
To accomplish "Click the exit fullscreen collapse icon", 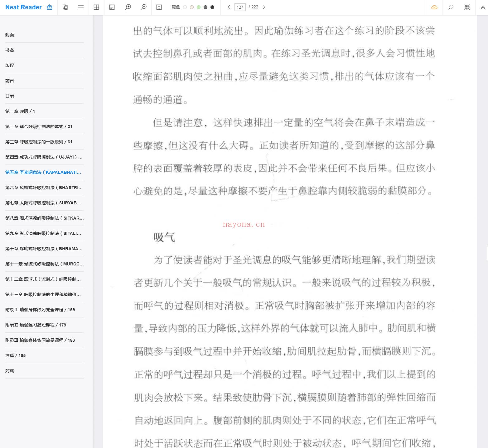I will point(467,7).
